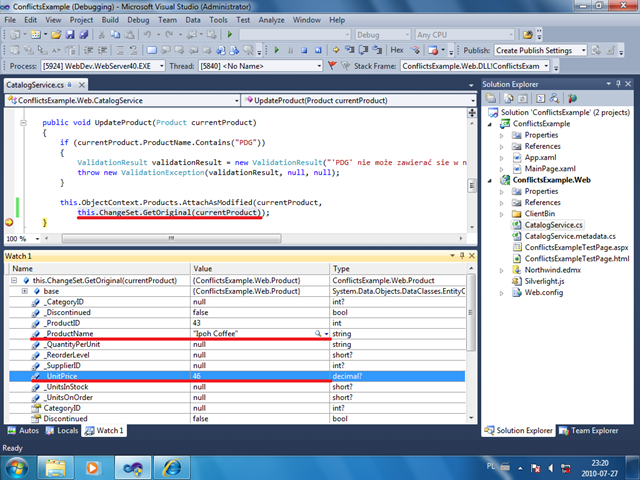
Task: Open the Analyze menu
Action: pos(271,20)
